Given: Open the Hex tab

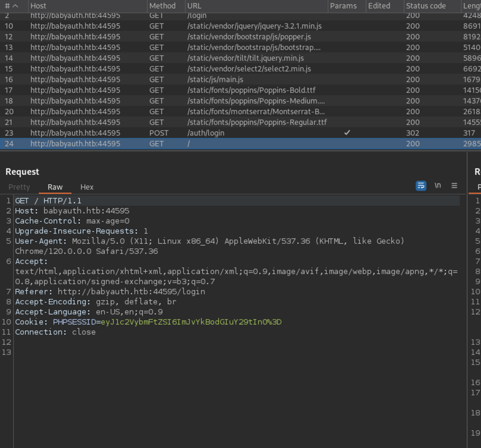Looking at the screenshot, I should click(87, 187).
